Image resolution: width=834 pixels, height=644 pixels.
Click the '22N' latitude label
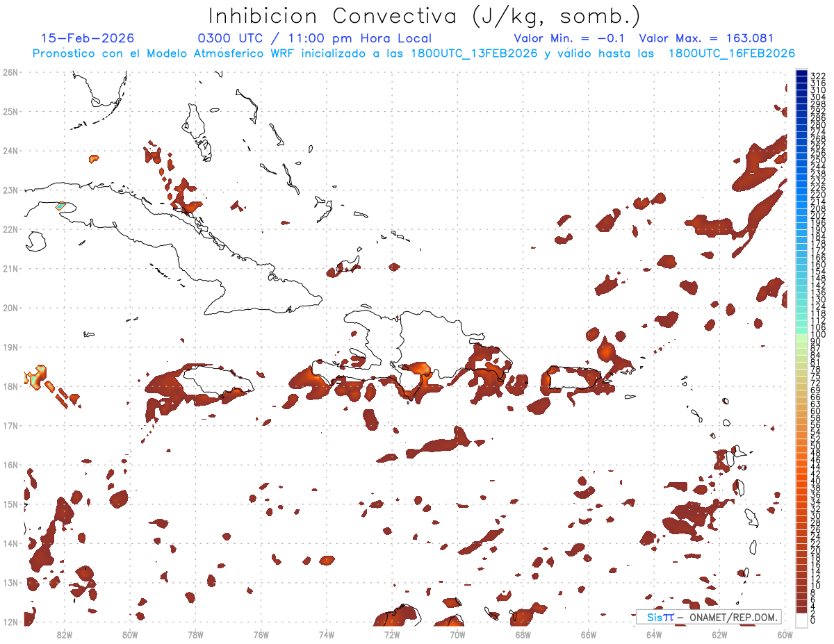[x=10, y=229]
